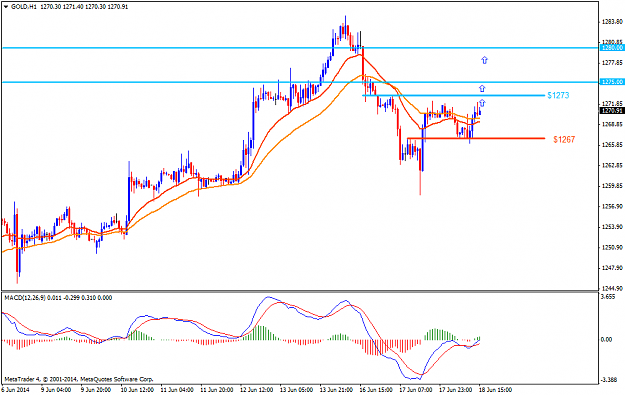Click the 11 Jun 04:00 time label
Screen dimensions: 625x395
click(177, 389)
